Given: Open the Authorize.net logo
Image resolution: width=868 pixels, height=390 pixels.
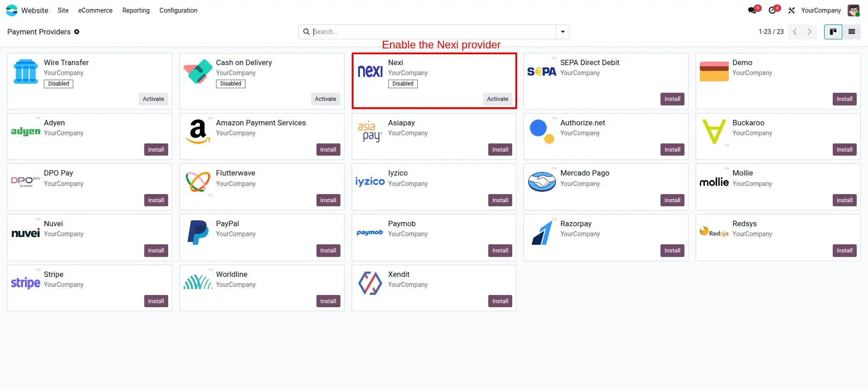Looking at the screenshot, I should tap(542, 131).
